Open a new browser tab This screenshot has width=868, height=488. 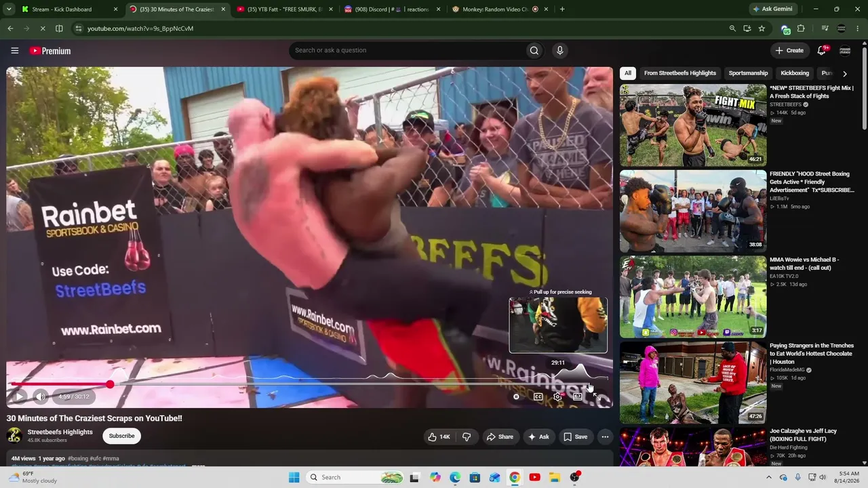562,9
